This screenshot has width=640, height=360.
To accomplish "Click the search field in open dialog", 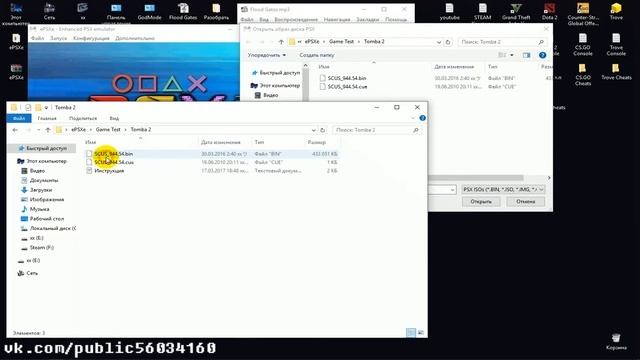I will pos(502,42).
